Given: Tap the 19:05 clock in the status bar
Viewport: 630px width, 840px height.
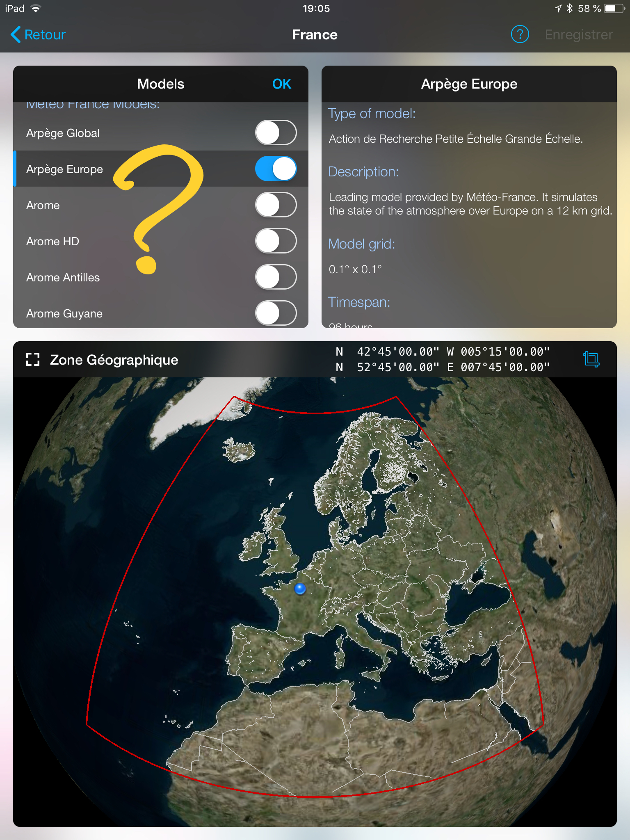Looking at the screenshot, I should (316, 9).
